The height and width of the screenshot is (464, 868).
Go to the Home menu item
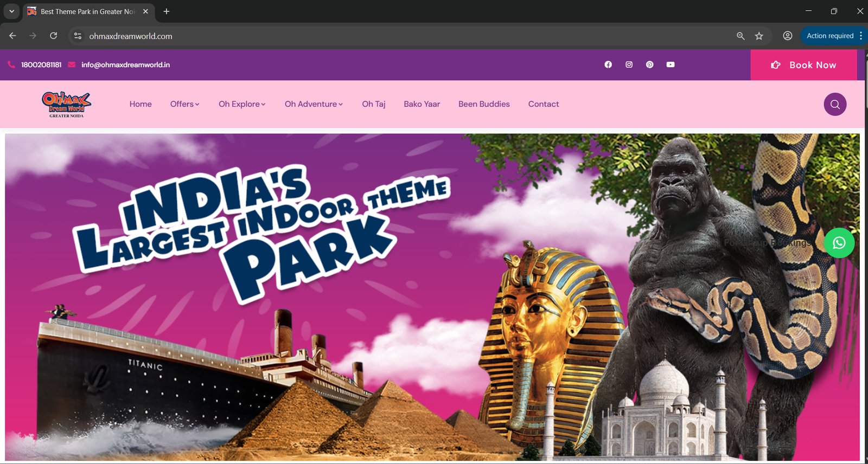pyautogui.click(x=141, y=104)
